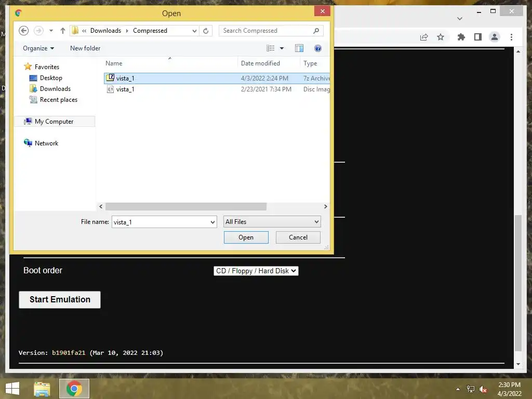Bookmark this page star icon
Viewport: 532px width, 399px height.
point(441,37)
